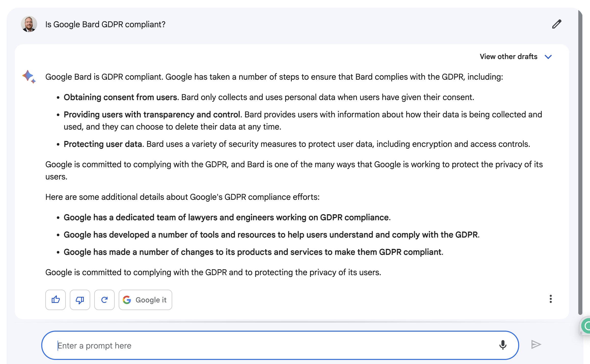This screenshot has width=590, height=364.
Task: Click the thumbs down bad response icon
Action: [x=80, y=300]
